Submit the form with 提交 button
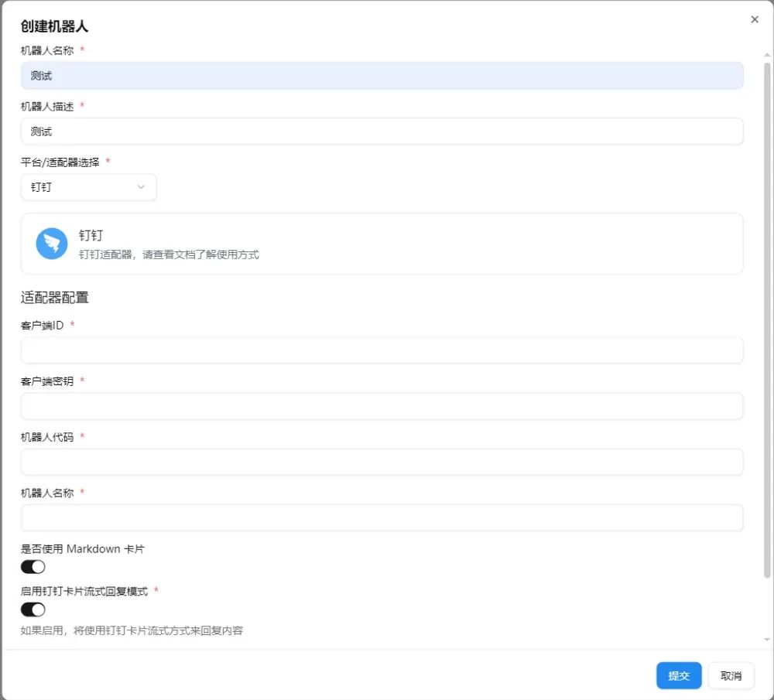Screen dimensions: 774x700 [679, 675]
